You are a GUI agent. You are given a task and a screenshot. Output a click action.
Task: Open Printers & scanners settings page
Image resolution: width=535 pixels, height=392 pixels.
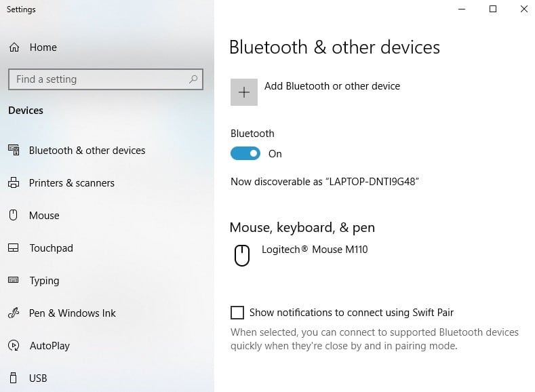[x=71, y=183]
